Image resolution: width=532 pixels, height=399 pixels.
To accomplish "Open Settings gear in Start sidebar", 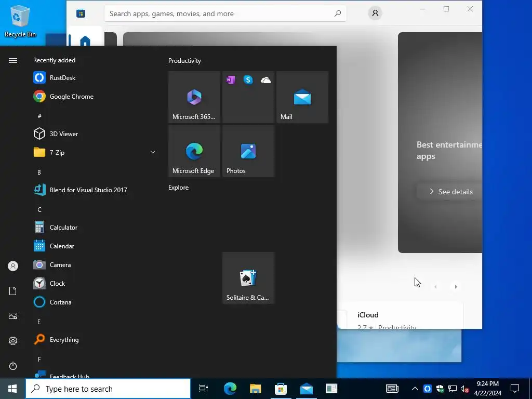I will [x=13, y=341].
